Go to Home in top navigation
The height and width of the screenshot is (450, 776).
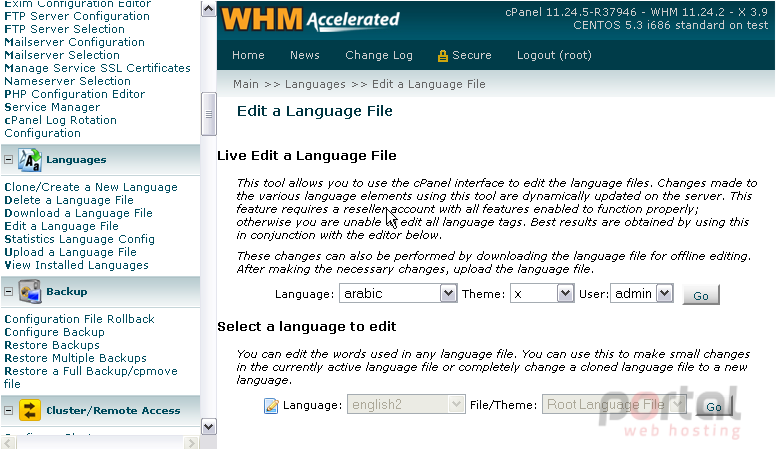(x=248, y=55)
